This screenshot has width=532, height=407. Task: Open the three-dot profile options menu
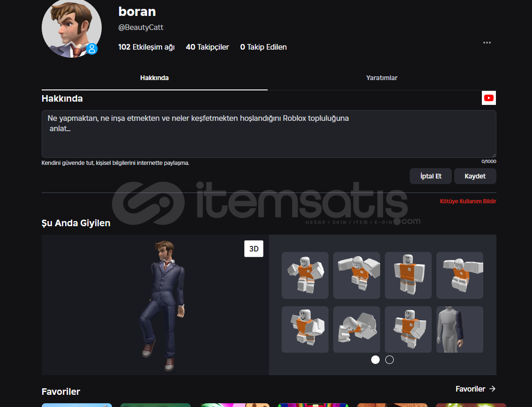tap(487, 43)
